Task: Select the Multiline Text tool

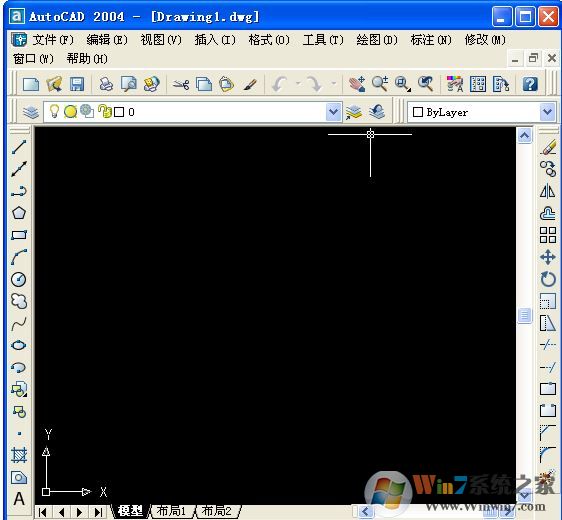Action: pyautogui.click(x=19, y=499)
